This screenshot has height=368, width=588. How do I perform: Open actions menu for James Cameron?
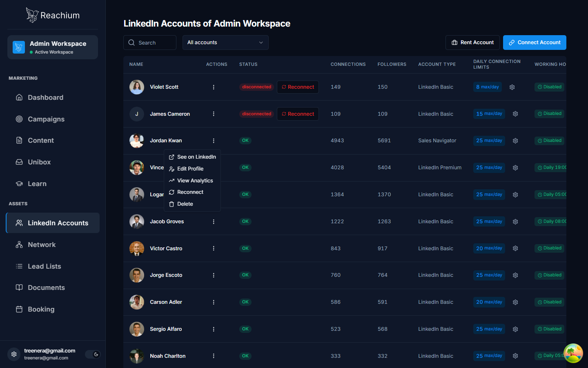pos(214,114)
